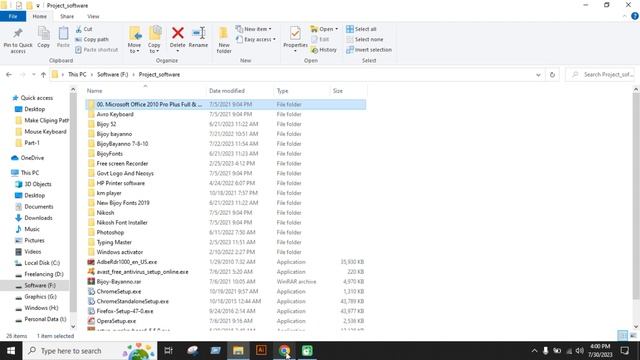The image size is (640, 360).
Task: Click This PC in address bar
Action: (77, 75)
